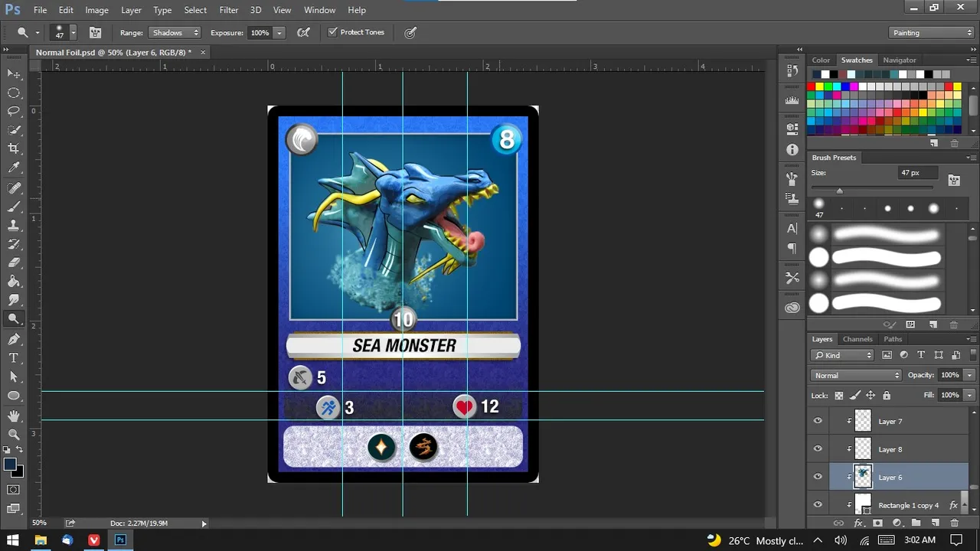Create a new layer
The height and width of the screenshot is (551, 980).
[935, 523]
